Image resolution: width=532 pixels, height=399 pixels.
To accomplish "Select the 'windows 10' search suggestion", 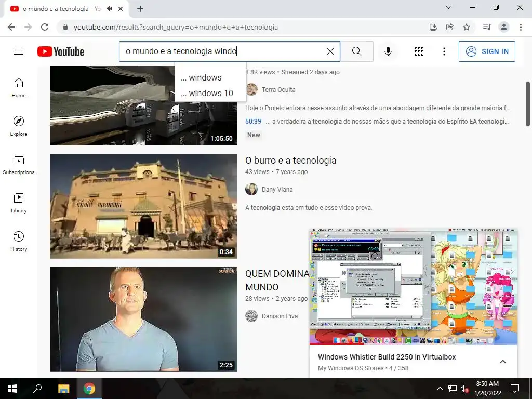I will 210,93.
